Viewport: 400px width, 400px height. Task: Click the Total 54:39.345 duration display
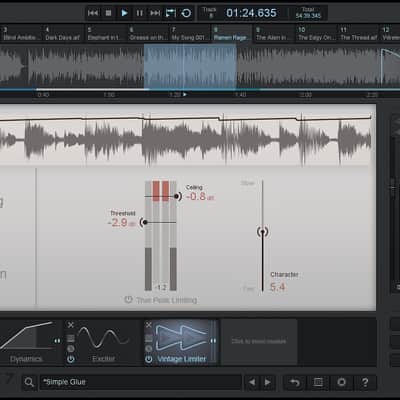tap(308, 13)
